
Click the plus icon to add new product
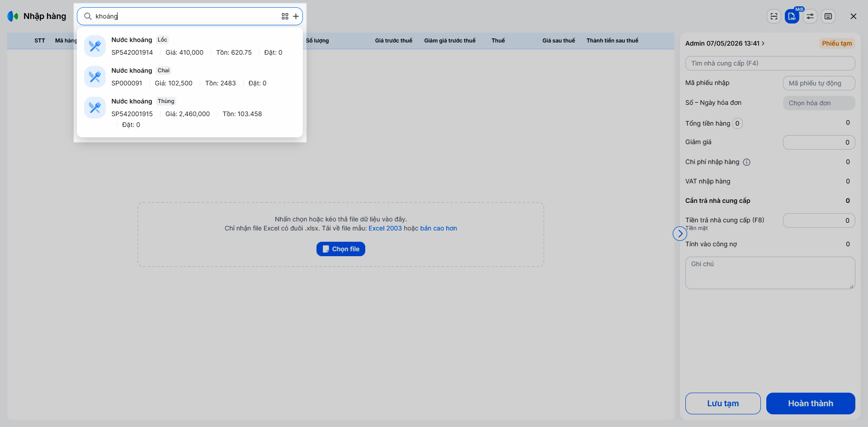coord(296,16)
